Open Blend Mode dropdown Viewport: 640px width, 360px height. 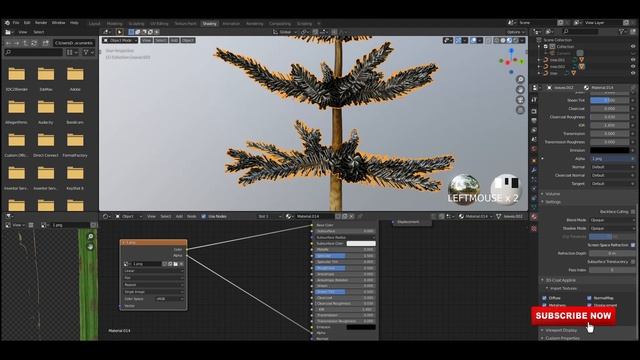pos(613,220)
